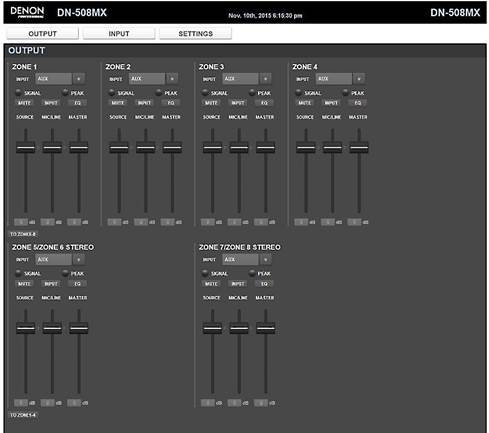
Task: Go to Zones 1-4 with TO ZONE1-4 button
Action: click(x=23, y=415)
